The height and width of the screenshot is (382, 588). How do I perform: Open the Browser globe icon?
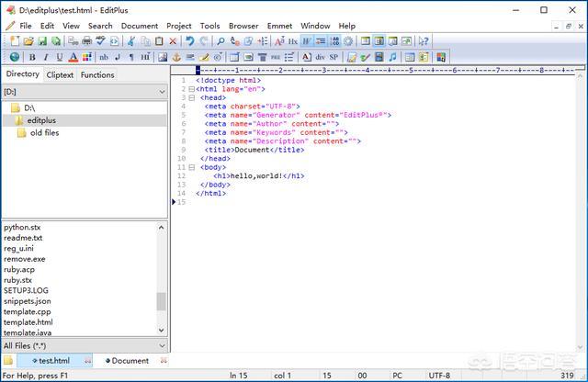15,57
